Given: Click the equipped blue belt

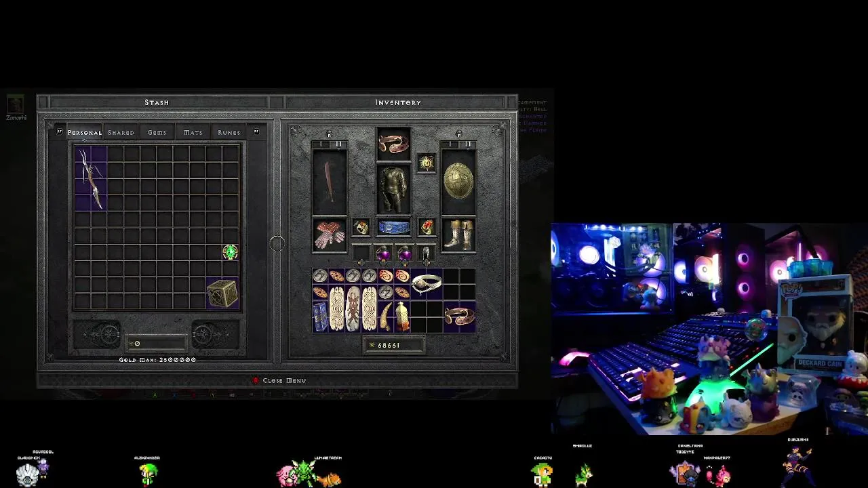Looking at the screenshot, I should click(x=393, y=227).
